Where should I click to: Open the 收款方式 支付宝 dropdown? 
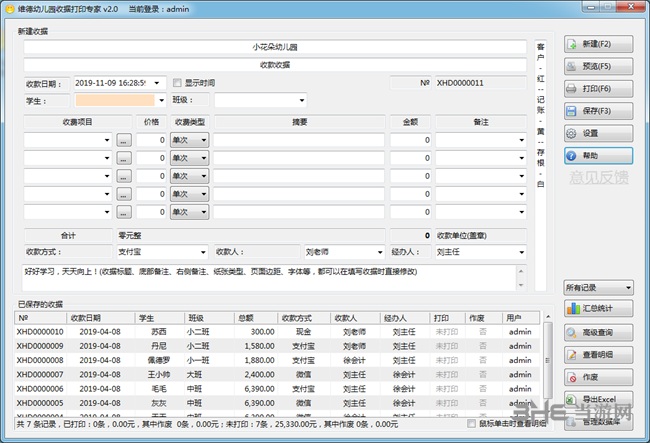203,252
